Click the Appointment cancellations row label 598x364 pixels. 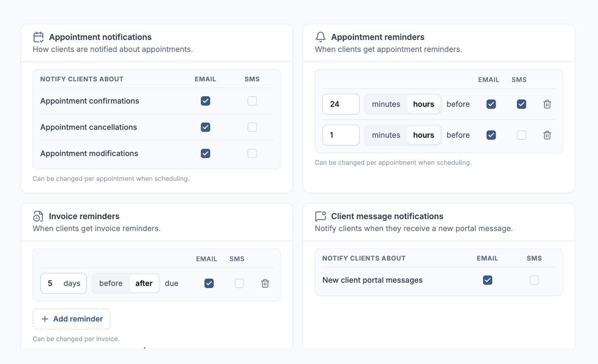click(x=89, y=127)
